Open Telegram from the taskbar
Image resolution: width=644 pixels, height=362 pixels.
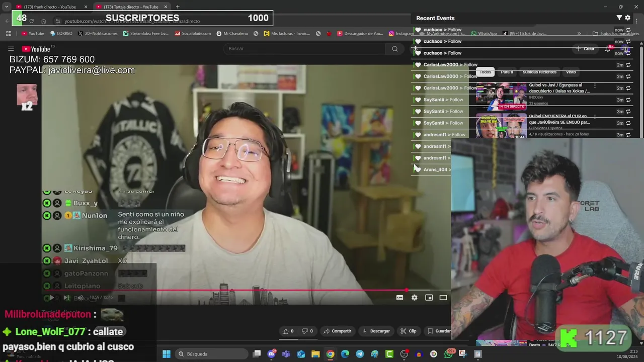pos(360,354)
